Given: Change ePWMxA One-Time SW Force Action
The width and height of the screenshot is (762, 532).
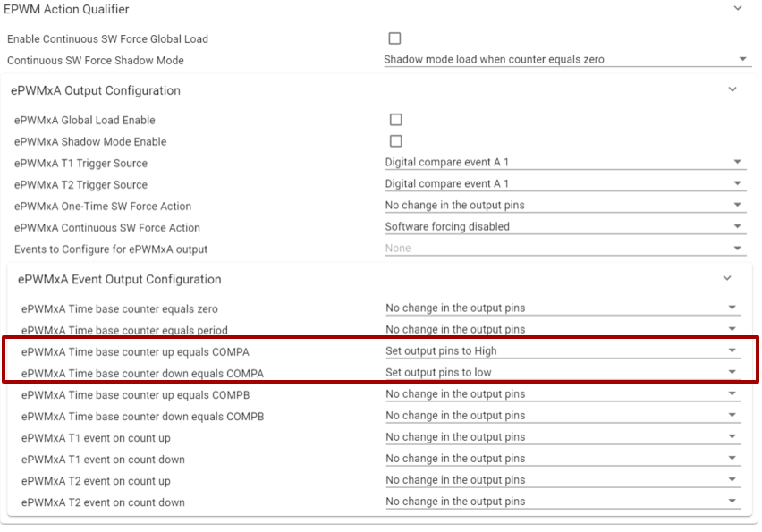Looking at the screenshot, I should click(563, 206).
